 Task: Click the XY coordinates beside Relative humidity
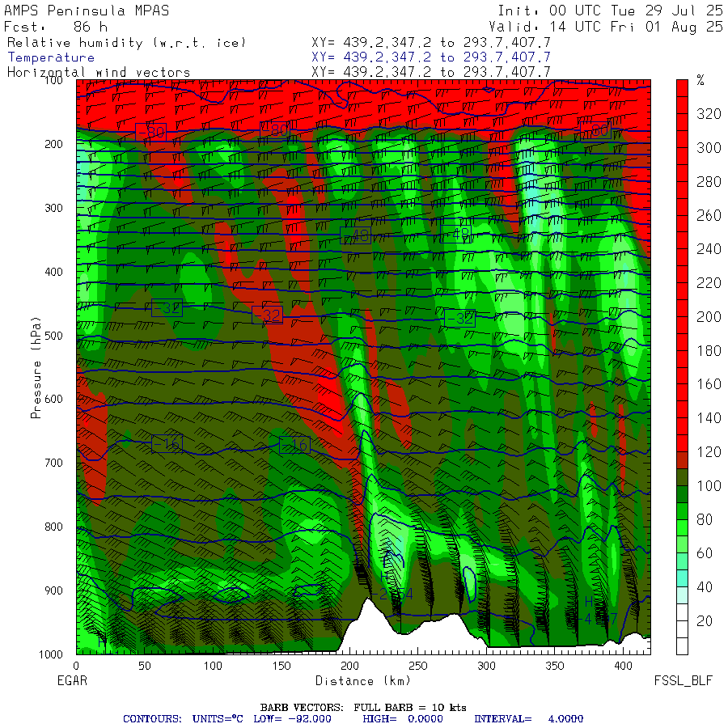(431, 43)
